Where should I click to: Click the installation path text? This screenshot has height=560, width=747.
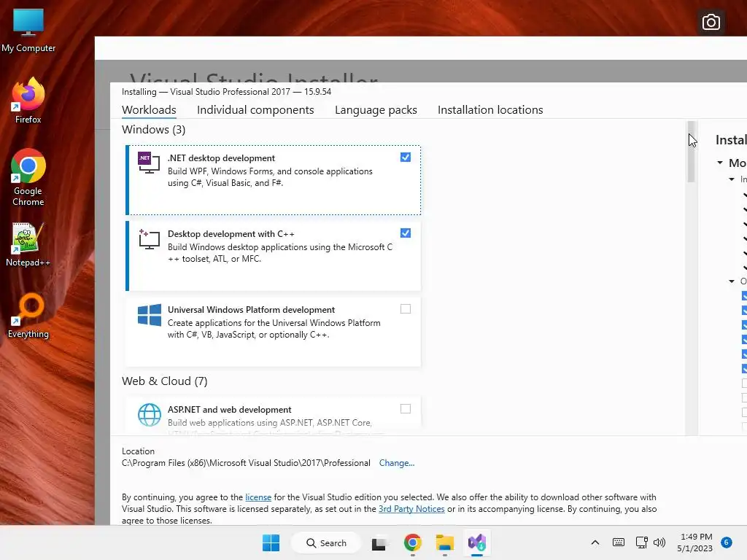(246, 463)
